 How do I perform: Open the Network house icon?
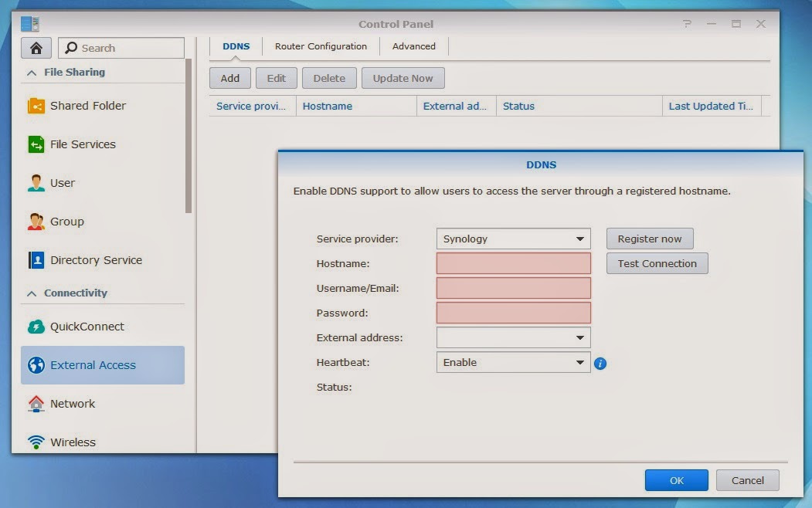coord(36,404)
